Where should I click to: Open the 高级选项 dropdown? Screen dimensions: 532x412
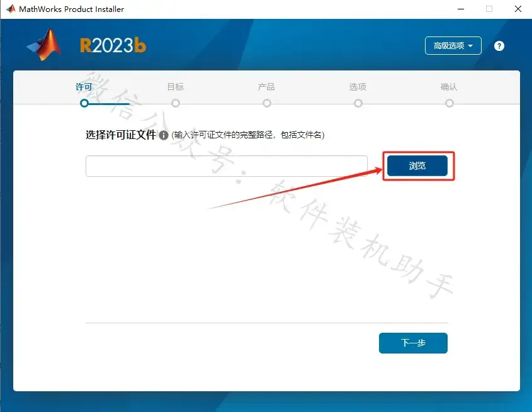(x=453, y=45)
